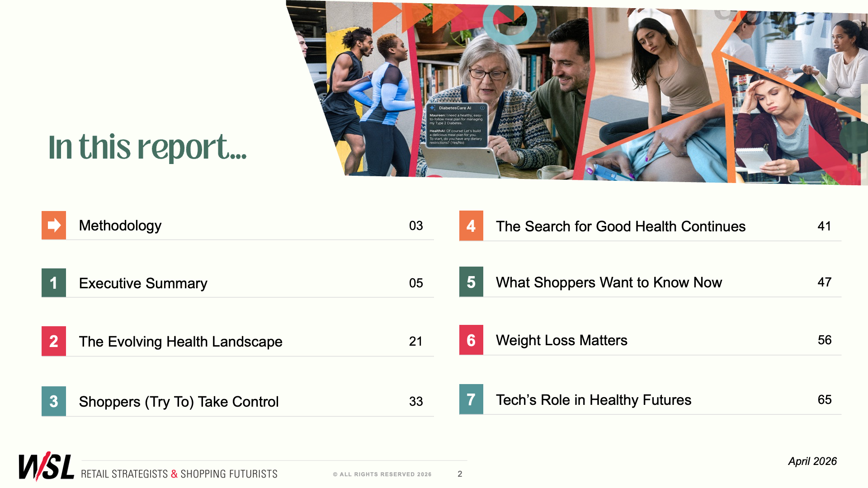Go to The Evolving Health Landscape
This screenshot has height=488, width=868.
[x=180, y=342]
